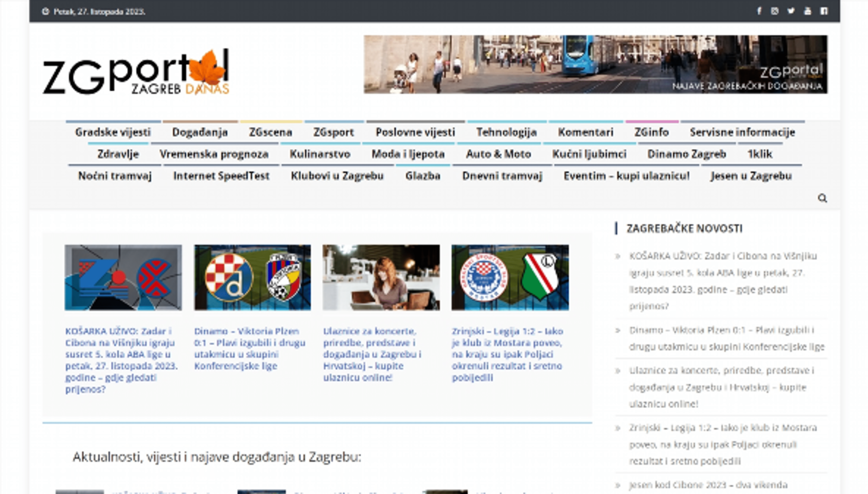The width and height of the screenshot is (868, 494).
Task: Open the Twitter bird icon
Action: pos(791,11)
